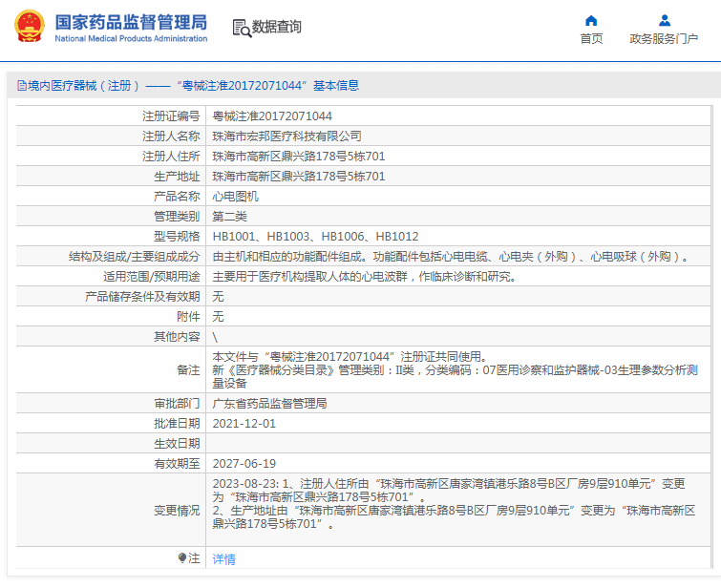Click the 其他内容 backslash value
The image size is (721, 588).
pyautogui.click(x=215, y=337)
